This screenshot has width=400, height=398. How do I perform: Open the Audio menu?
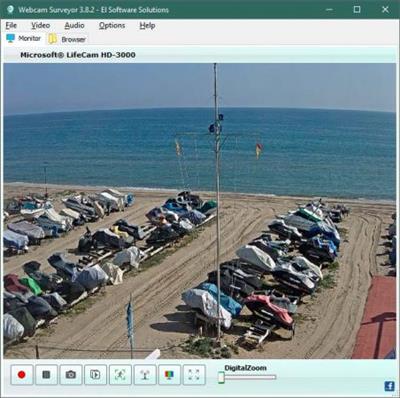pyautogui.click(x=74, y=25)
